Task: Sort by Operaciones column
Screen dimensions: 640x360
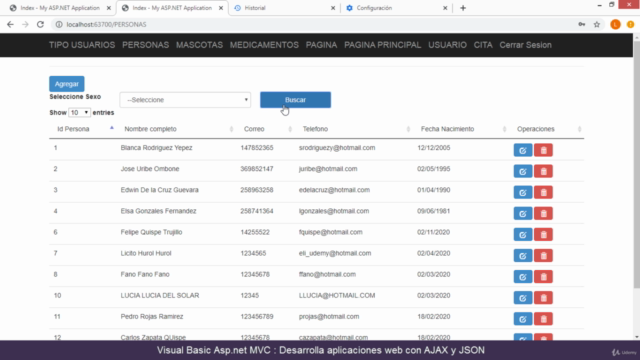Action: click(x=547, y=129)
